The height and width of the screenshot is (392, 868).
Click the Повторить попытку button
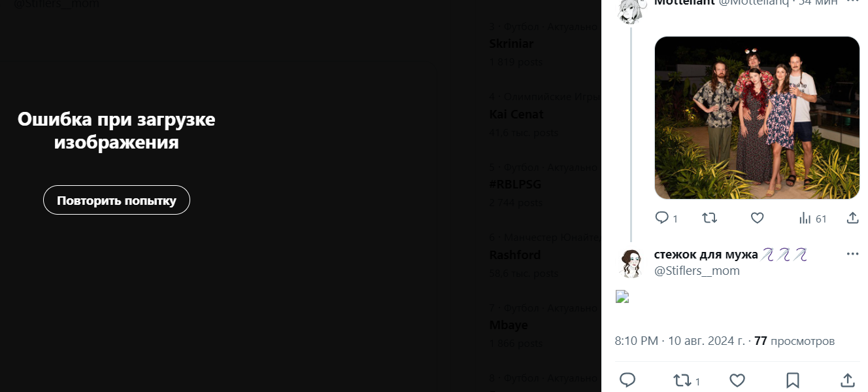pos(116,200)
